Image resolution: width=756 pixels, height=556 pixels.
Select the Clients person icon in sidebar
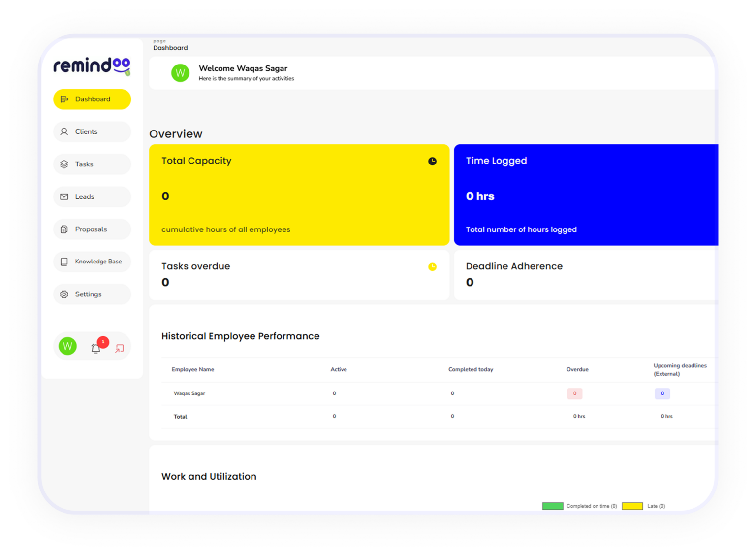click(64, 131)
